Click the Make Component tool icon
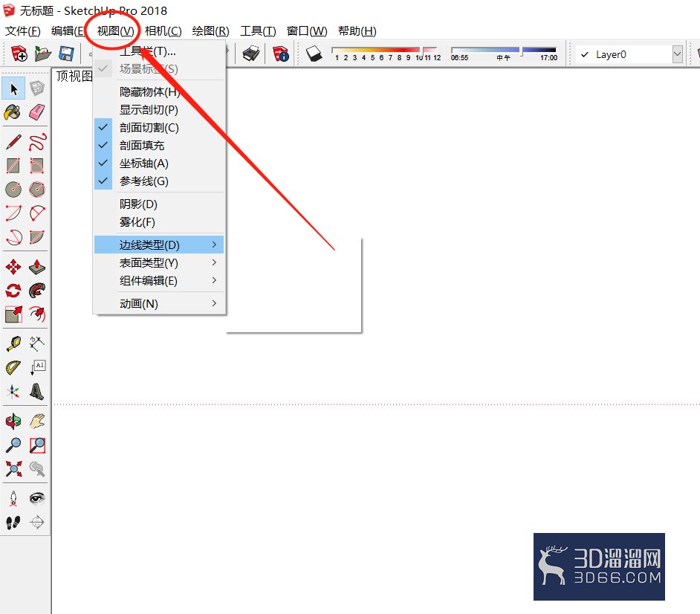Viewport: 700px width, 614px height. [x=37, y=89]
